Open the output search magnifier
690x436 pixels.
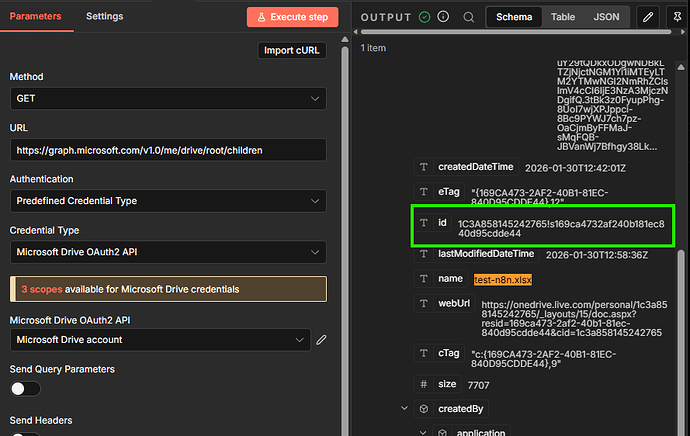[469, 17]
